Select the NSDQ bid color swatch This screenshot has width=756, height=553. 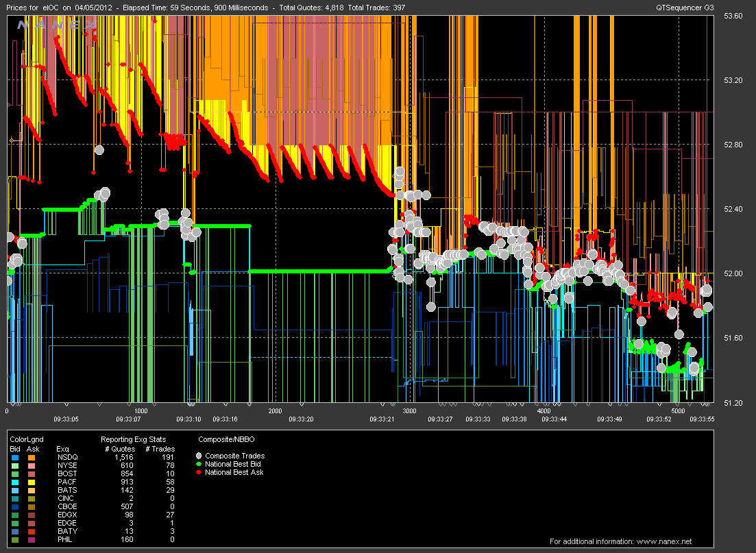[15, 456]
